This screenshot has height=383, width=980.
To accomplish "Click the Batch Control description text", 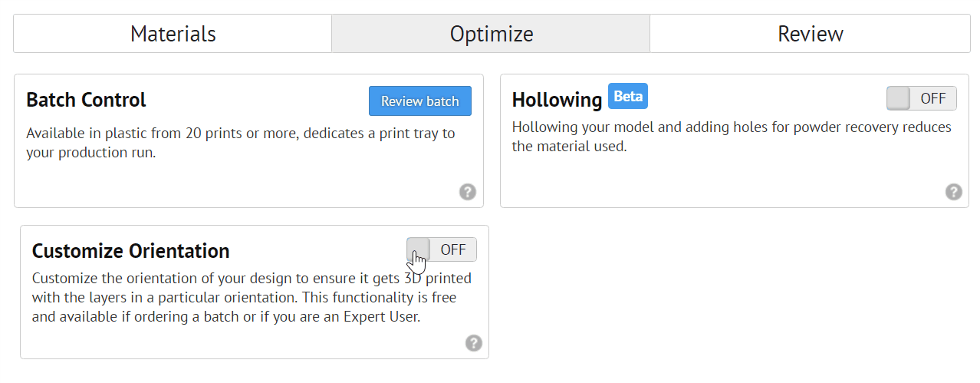I will coord(241,143).
